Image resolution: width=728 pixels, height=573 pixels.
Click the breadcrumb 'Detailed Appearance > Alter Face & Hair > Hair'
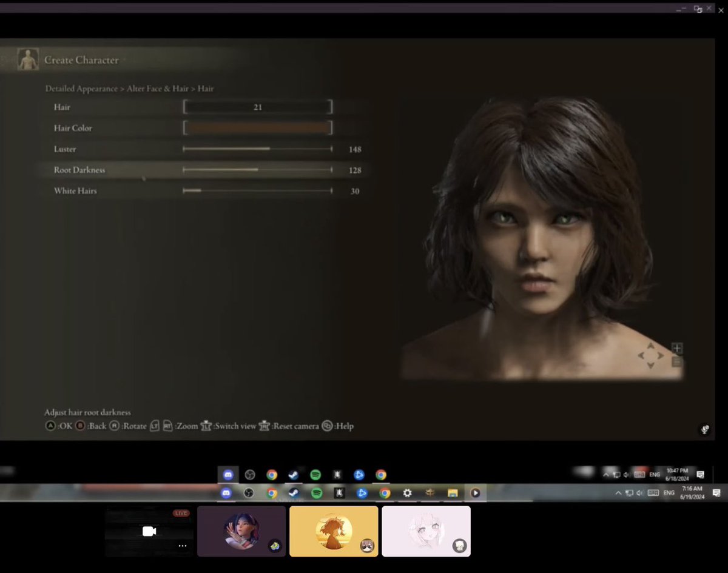[129, 89]
